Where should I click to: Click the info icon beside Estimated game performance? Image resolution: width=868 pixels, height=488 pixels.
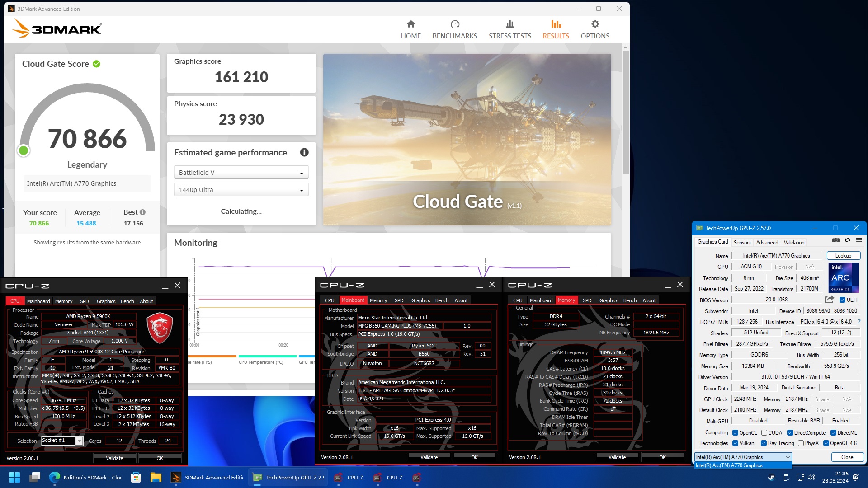[304, 153]
